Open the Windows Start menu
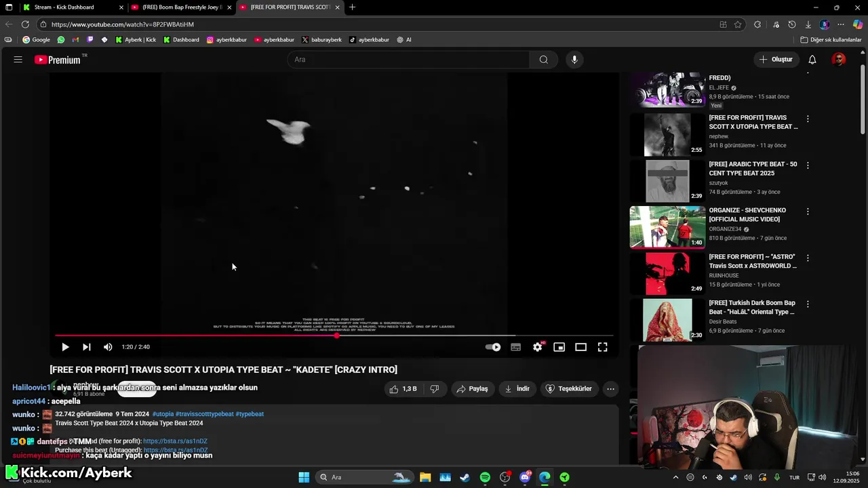 tap(304, 477)
